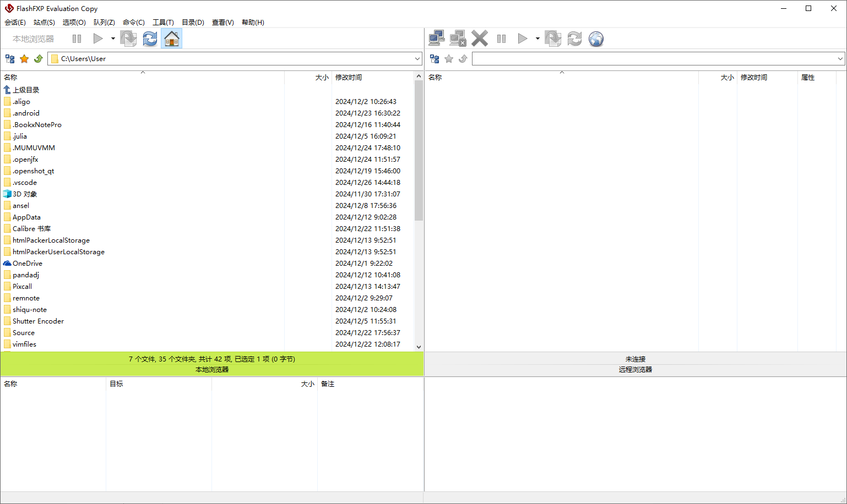
Task: Click the remote Refresh icon
Action: tap(574, 39)
